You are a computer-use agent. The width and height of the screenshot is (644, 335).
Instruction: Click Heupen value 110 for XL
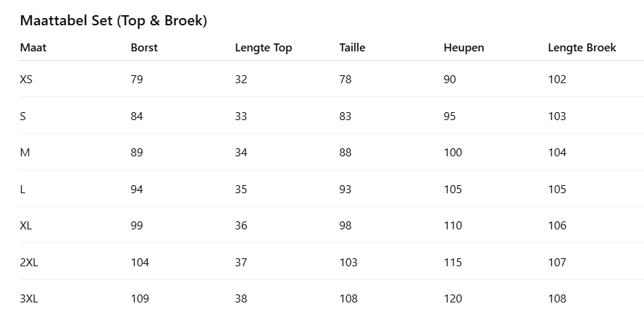[x=453, y=226]
